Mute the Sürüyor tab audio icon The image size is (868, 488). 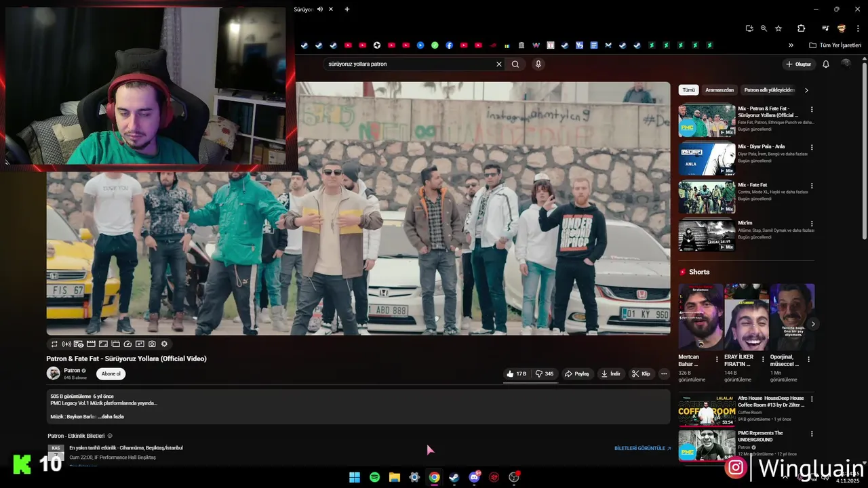(320, 9)
